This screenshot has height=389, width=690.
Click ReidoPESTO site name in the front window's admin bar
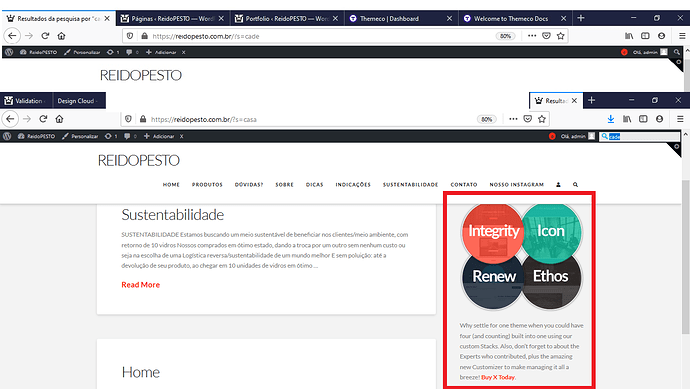37,136
